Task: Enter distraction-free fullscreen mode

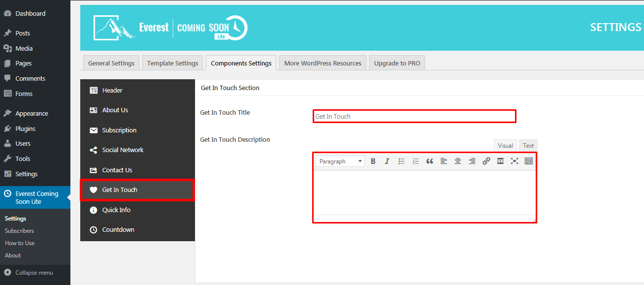Action: [515, 161]
